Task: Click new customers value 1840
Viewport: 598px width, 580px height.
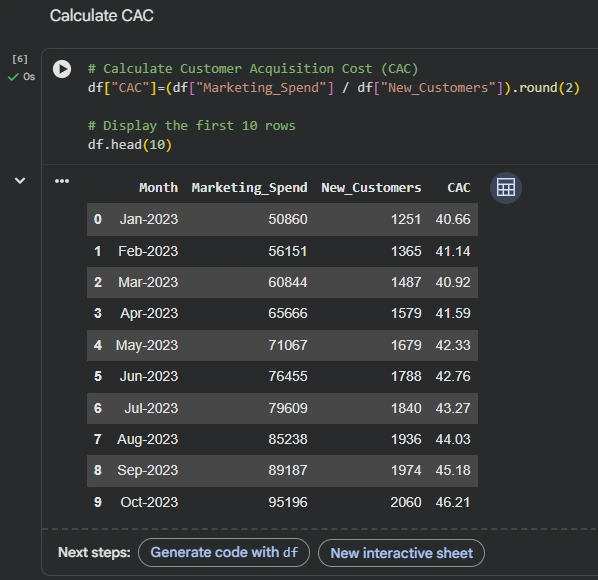Action: click(x=406, y=408)
